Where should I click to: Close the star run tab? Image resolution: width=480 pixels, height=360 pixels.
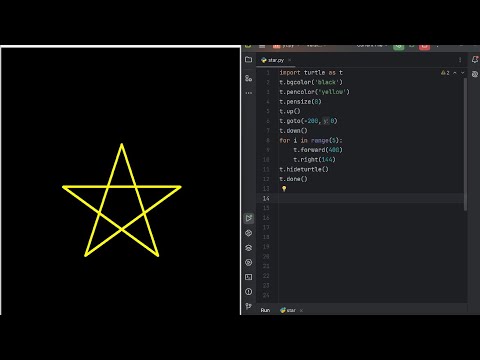pyautogui.click(x=301, y=310)
